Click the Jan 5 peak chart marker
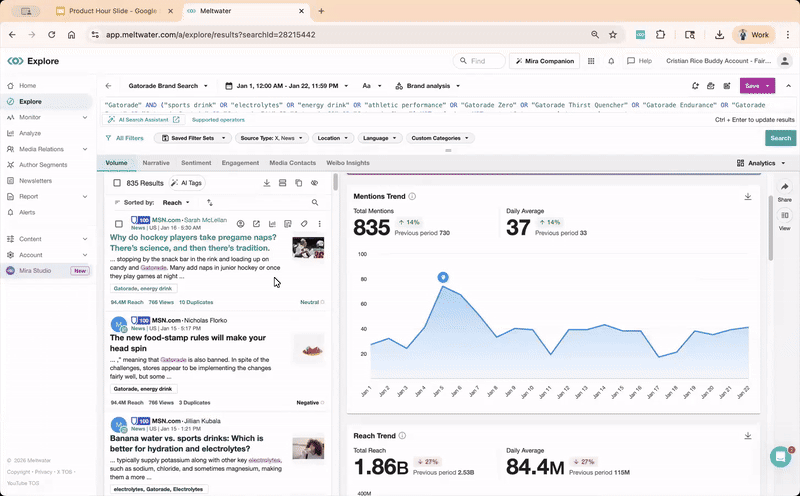 (443, 277)
